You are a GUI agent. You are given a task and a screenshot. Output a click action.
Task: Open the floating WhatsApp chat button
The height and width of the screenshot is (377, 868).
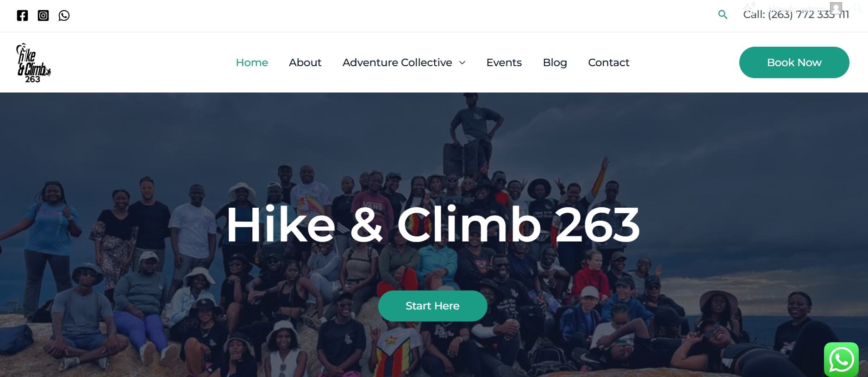(841, 359)
